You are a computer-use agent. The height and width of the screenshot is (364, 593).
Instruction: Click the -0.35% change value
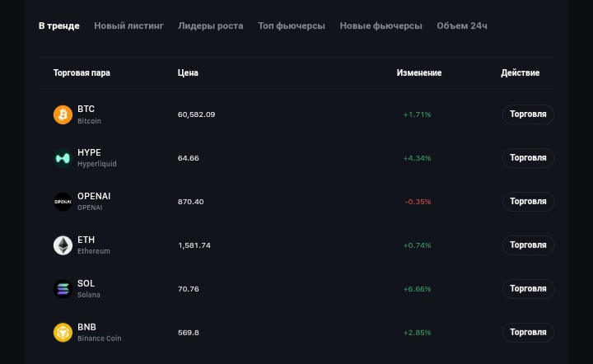pos(418,202)
